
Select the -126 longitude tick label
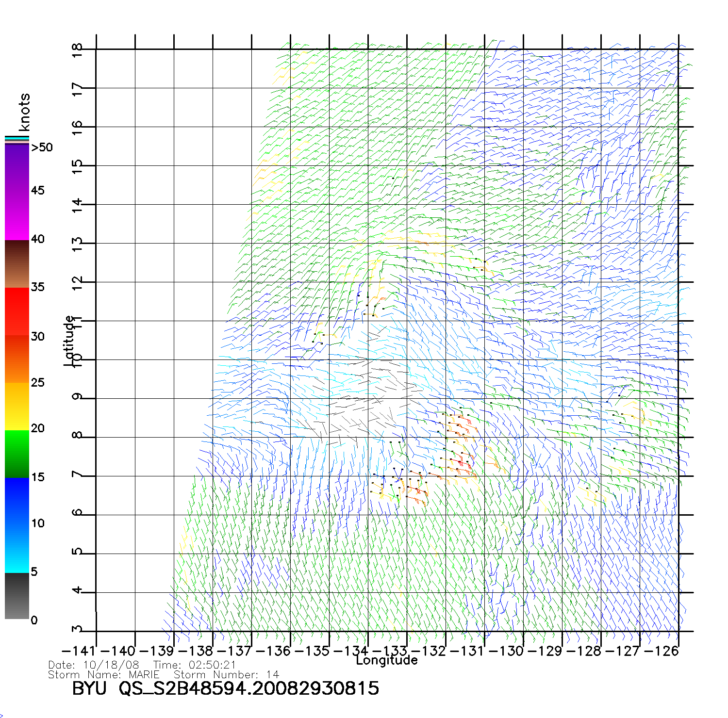(661, 651)
